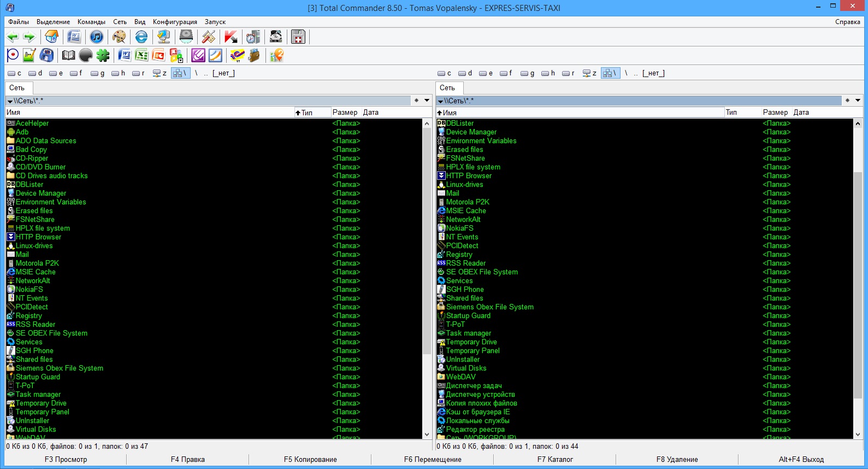Open the Файлы menu

(x=19, y=22)
